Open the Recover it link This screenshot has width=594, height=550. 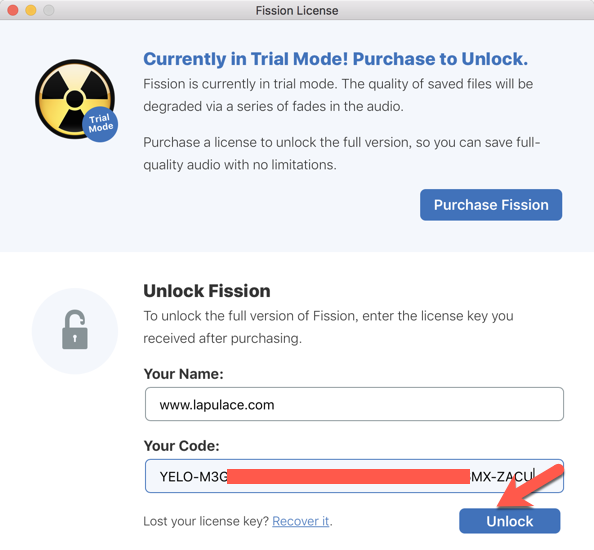point(300,521)
